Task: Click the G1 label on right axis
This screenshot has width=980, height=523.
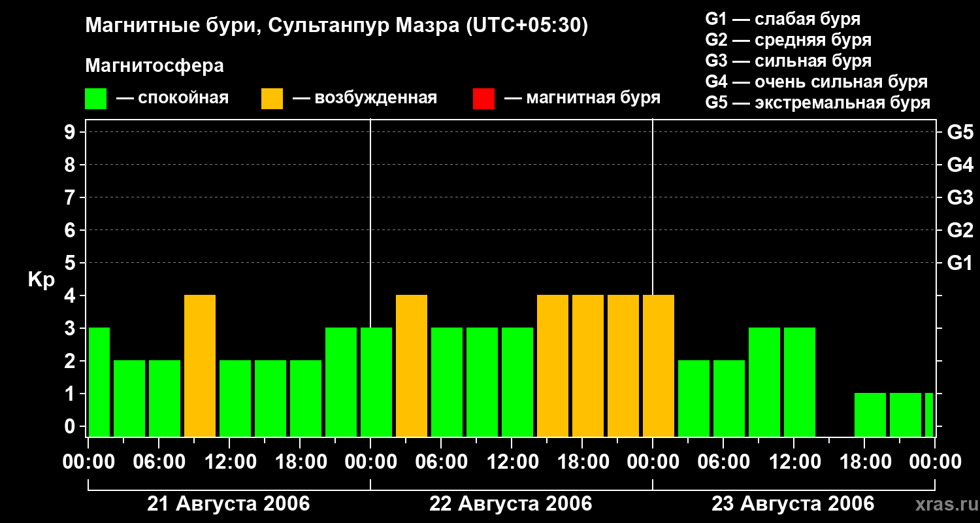Action: coord(960,263)
